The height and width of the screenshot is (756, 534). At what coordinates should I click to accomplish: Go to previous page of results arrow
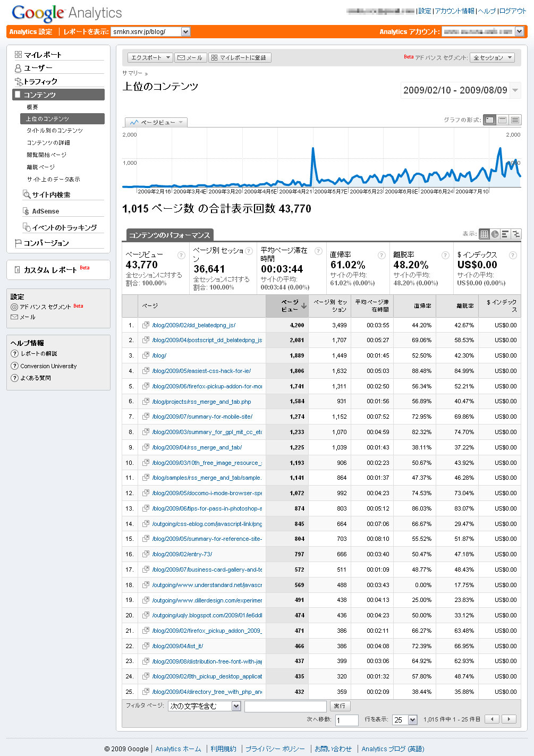tap(493, 719)
